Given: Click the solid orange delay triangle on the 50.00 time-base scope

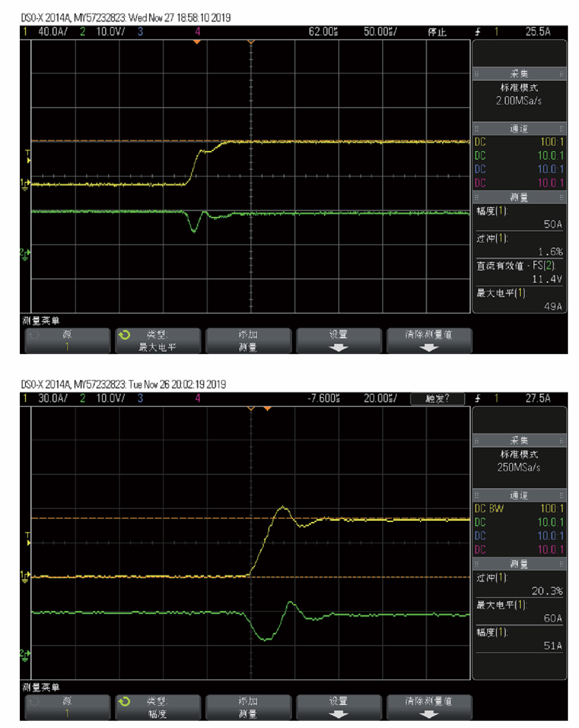Looking at the screenshot, I should click(197, 42).
